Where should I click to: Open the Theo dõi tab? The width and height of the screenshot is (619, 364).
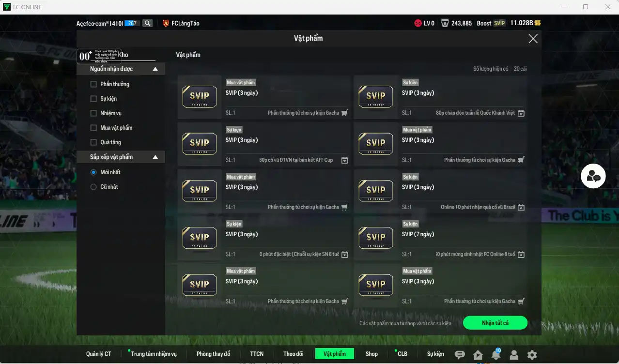click(294, 354)
